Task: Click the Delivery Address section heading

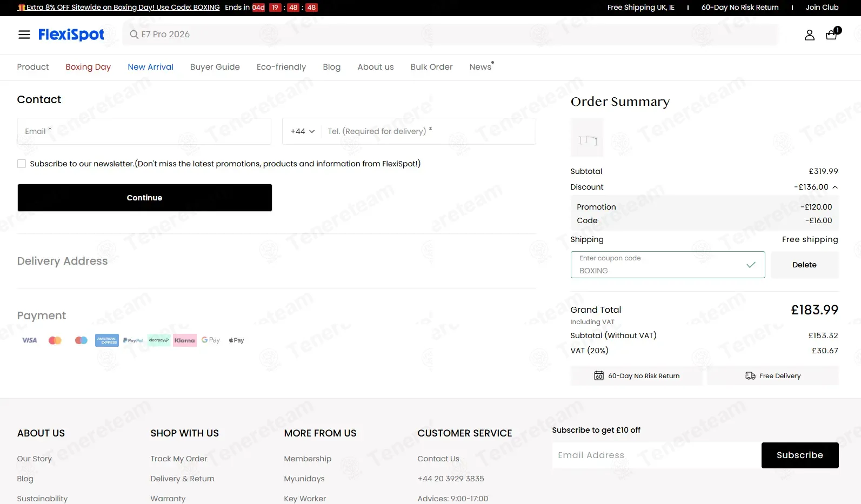Action: (x=62, y=261)
